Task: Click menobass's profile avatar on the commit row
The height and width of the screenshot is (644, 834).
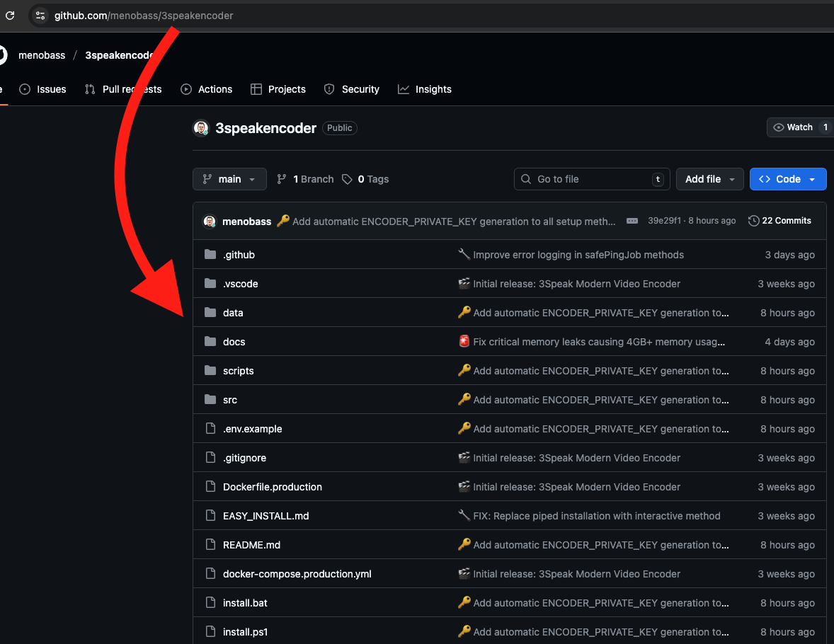Action: tap(210, 221)
